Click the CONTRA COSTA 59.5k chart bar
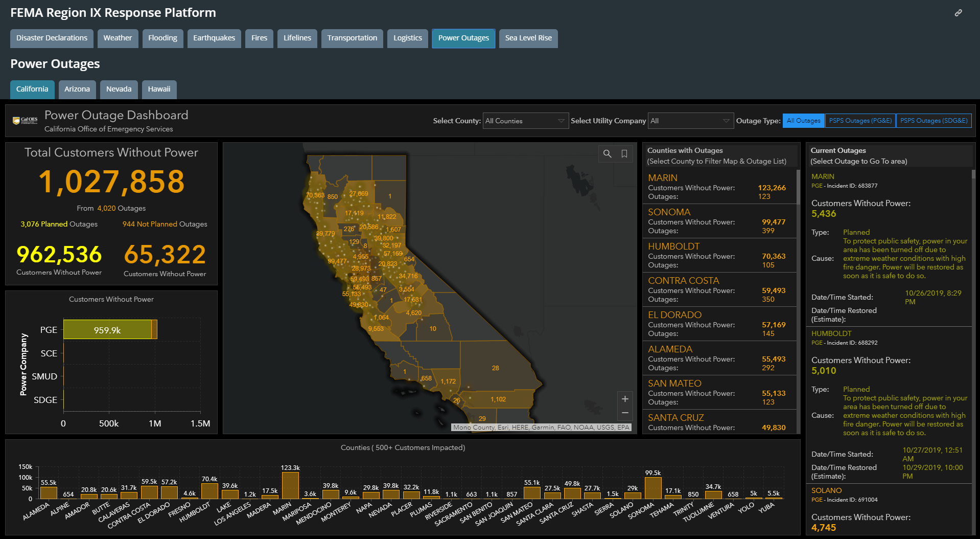This screenshot has width=980, height=539. (149, 492)
